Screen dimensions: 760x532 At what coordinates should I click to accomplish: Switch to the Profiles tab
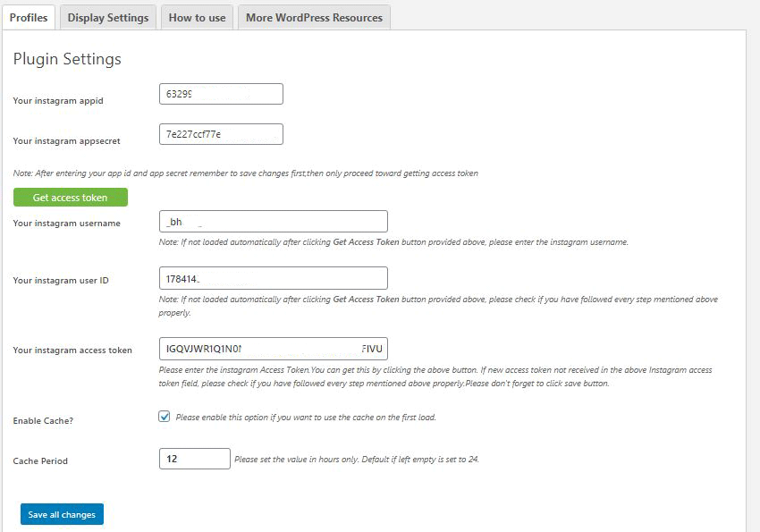click(x=29, y=18)
